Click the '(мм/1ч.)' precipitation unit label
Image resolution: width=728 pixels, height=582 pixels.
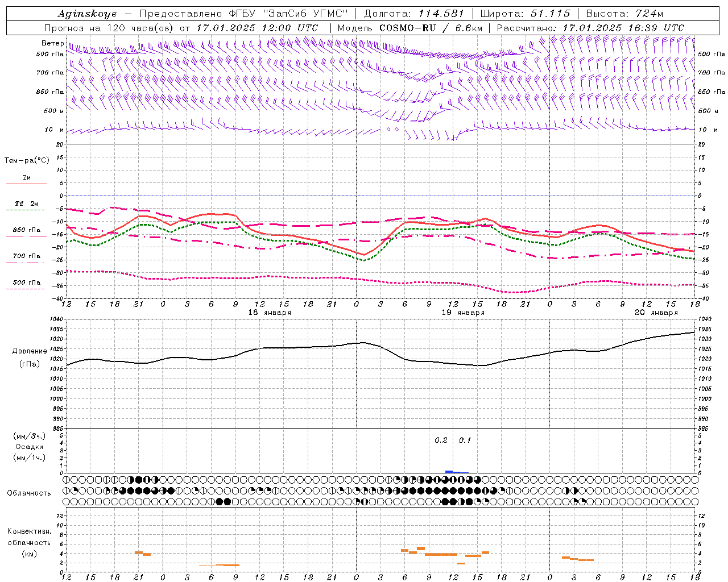point(30,458)
